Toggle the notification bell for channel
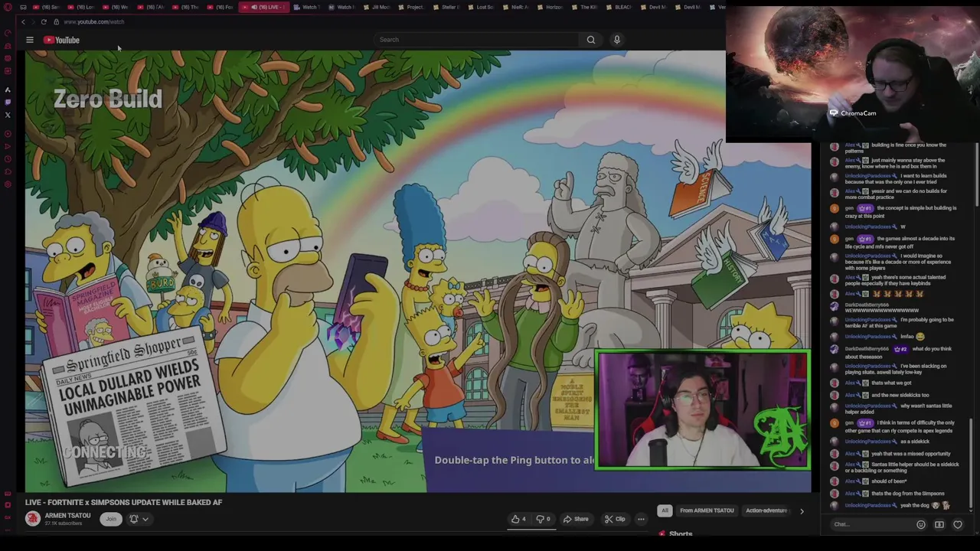Image resolution: width=980 pixels, height=551 pixels. (134, 519)
